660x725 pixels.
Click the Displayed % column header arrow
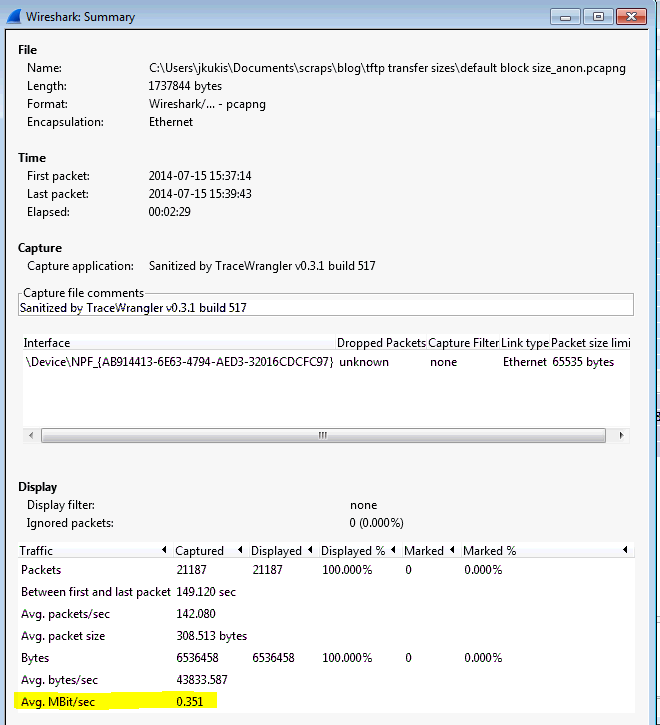(x=394, y=551)
